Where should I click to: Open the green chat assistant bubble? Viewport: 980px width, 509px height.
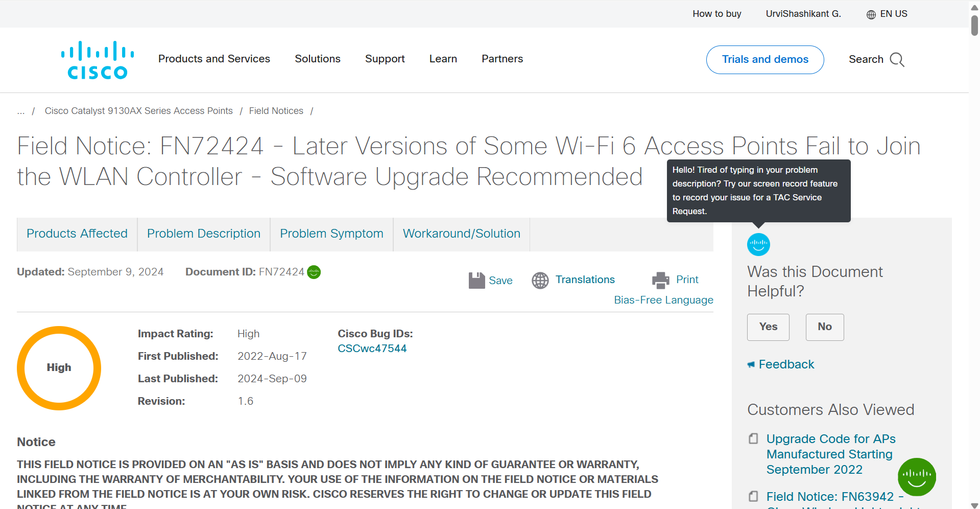click(917, 477)
